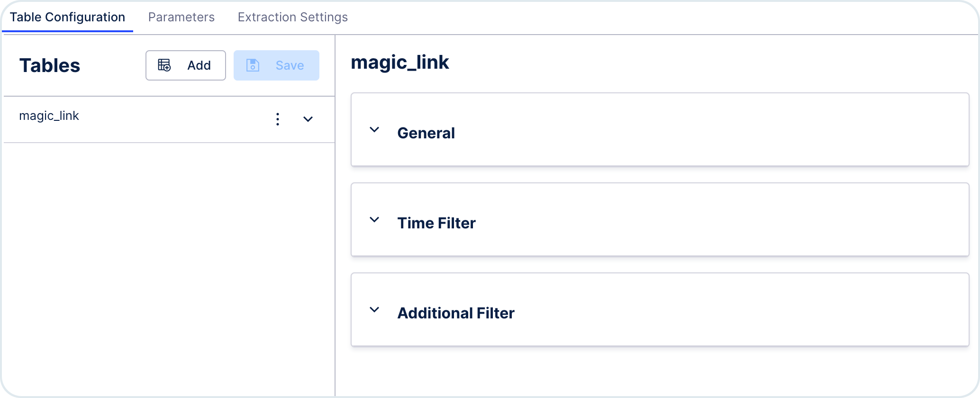The image size is (980, 398).
Task: Expand the magic_link table row chevron
Action: coord(308,119)
